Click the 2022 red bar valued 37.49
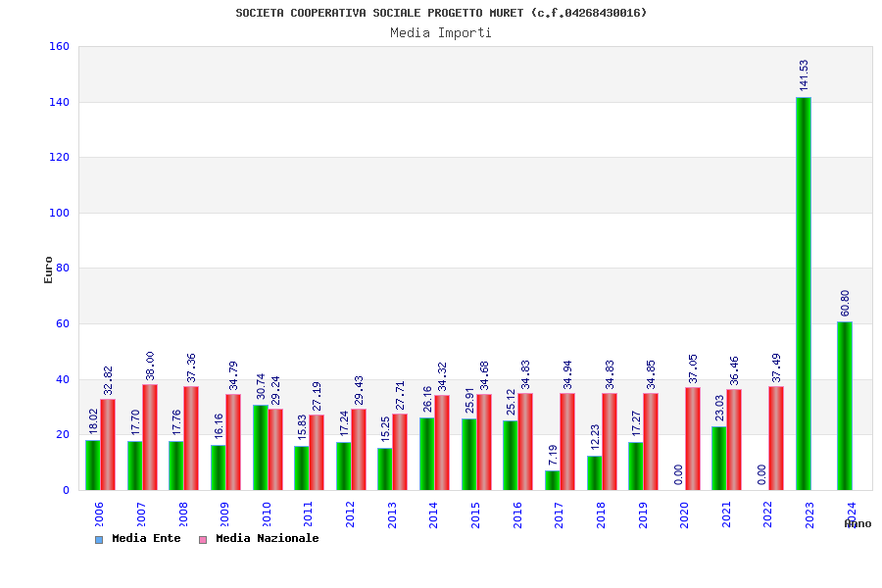 [776, 438]
